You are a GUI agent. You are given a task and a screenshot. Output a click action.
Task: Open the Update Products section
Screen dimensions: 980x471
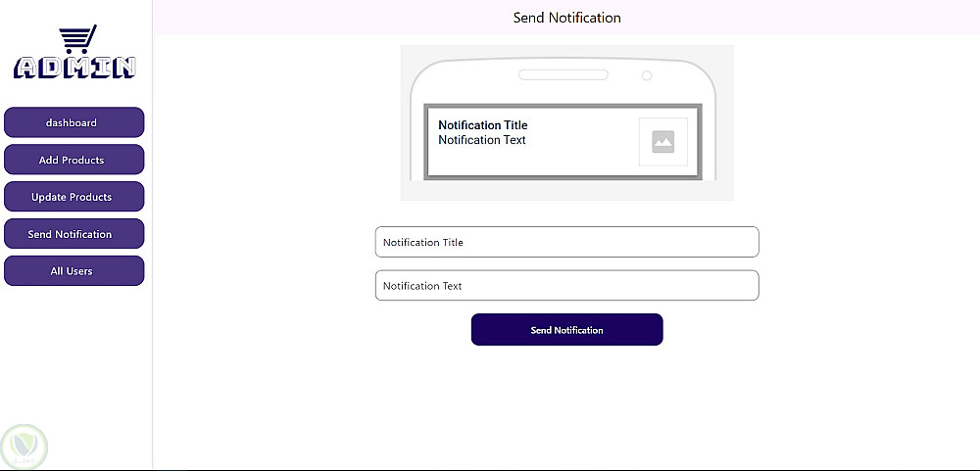[x=73, y=197]
